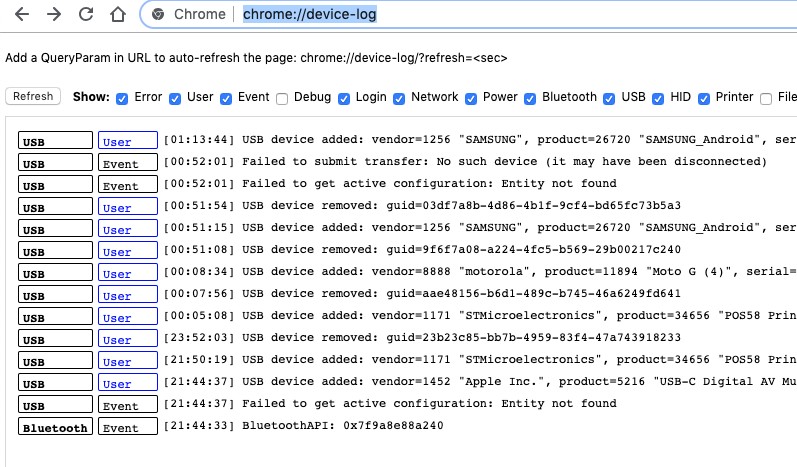This screenshot has height=467, width=797.
Task: Toggle the Login checkbox
Action: [x=344, y=99]
